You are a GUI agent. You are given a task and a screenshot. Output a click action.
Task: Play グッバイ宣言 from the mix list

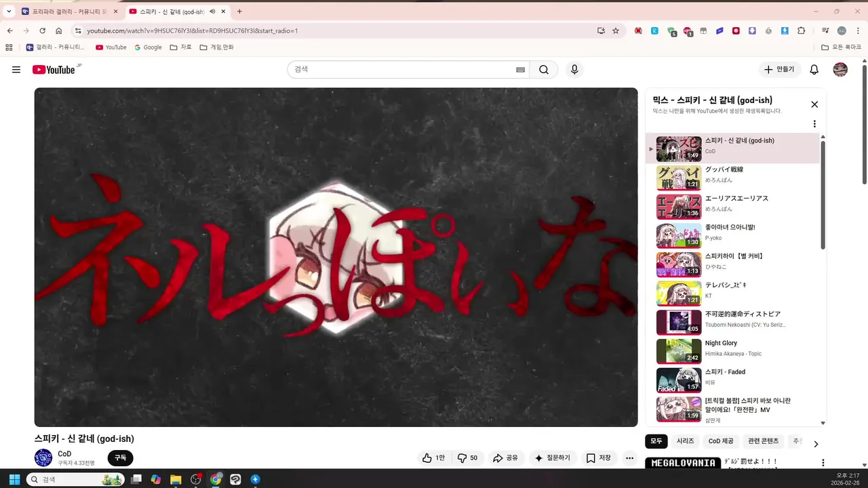pos(732,177)
